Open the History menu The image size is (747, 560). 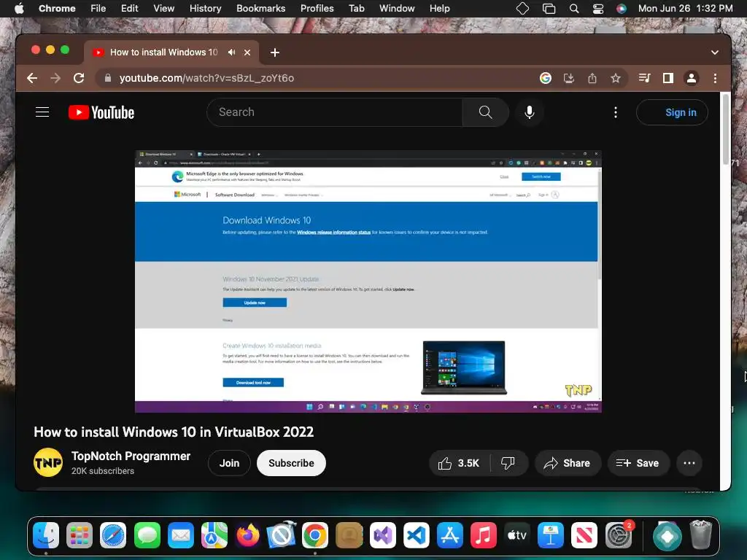point(205,9)
